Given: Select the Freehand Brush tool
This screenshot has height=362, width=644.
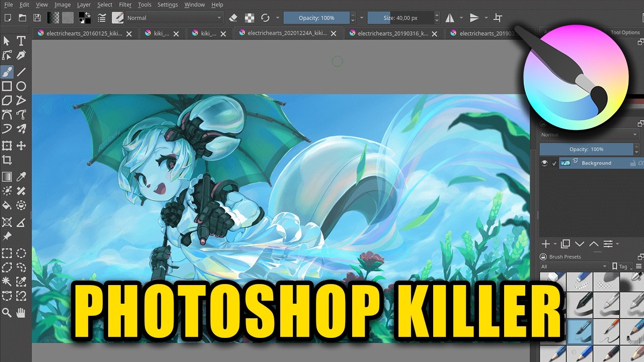Looking at the screenshot, I should [7, 72].
